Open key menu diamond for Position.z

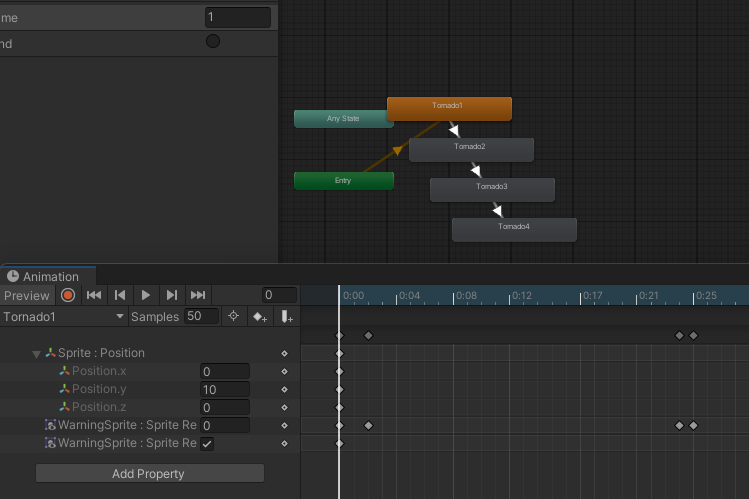(x=285, y=407)
